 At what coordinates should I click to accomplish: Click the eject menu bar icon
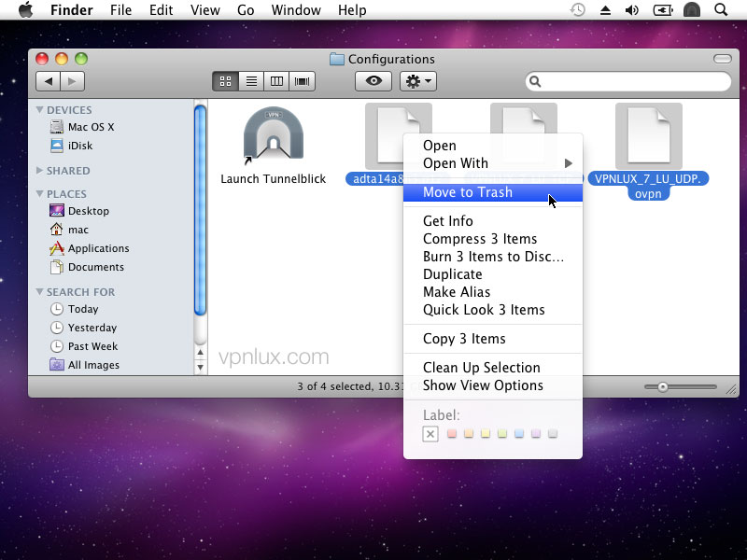(605, 10)
